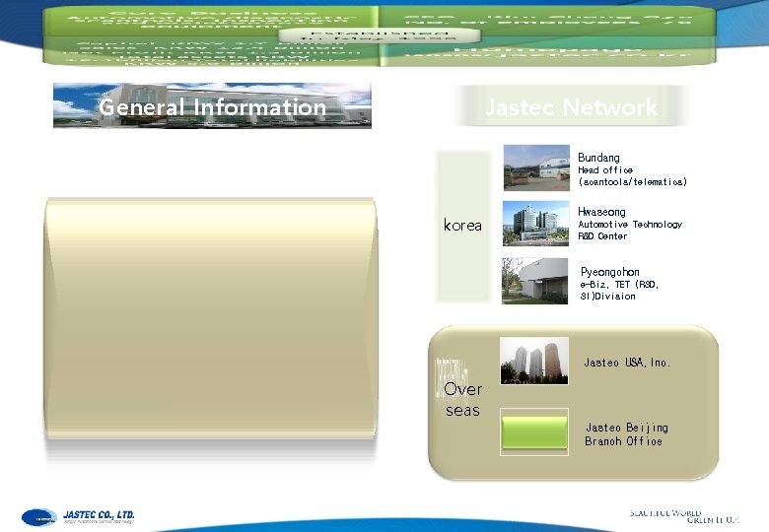Select 'Automotive Technology' text line

tap(630, 225)
